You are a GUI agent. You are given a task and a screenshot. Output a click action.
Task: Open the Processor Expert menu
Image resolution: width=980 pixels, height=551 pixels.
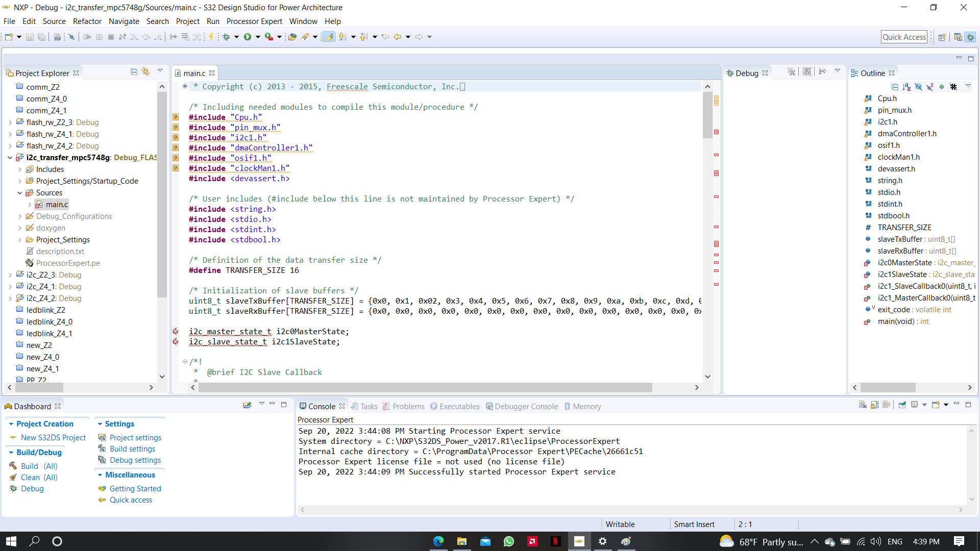254,21
